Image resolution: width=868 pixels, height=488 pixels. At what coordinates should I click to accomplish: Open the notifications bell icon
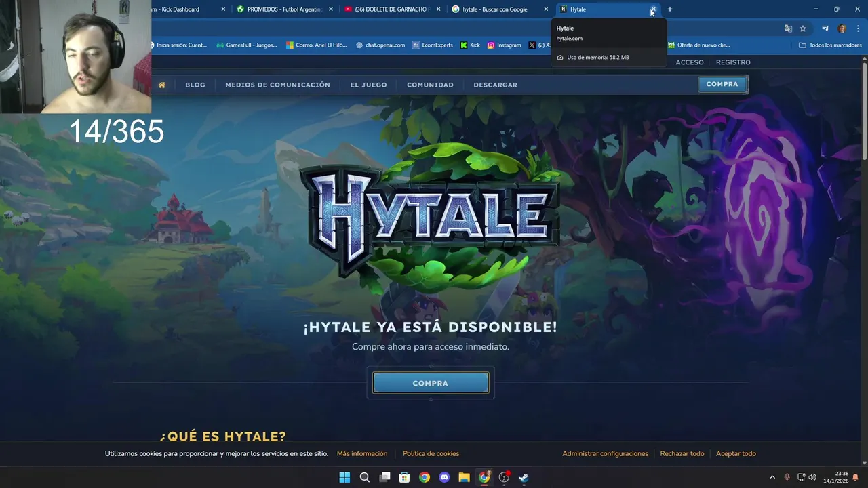855,477
